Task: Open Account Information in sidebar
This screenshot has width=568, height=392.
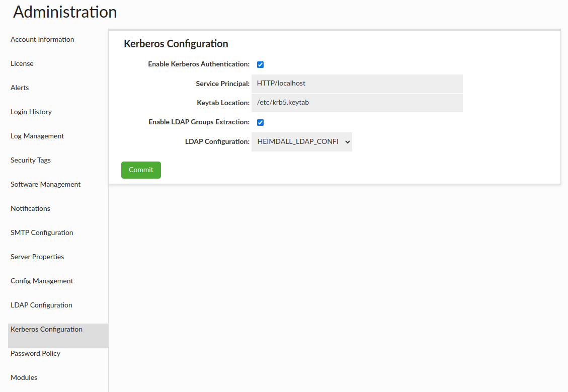Action: 42,40
